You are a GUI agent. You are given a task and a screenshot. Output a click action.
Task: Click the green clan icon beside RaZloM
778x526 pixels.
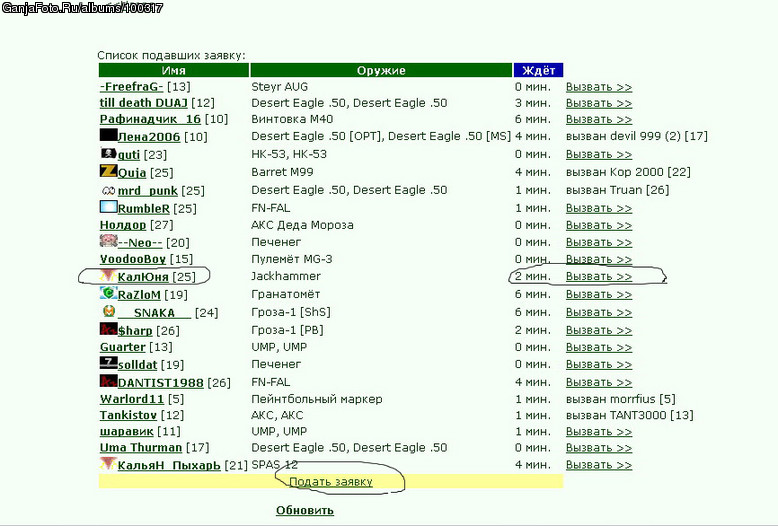pyautogui.click(x=108, y=293)
